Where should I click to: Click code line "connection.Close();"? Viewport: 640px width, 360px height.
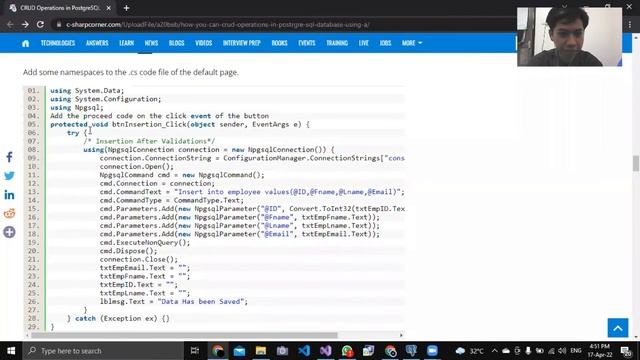(x=139, y=259)
